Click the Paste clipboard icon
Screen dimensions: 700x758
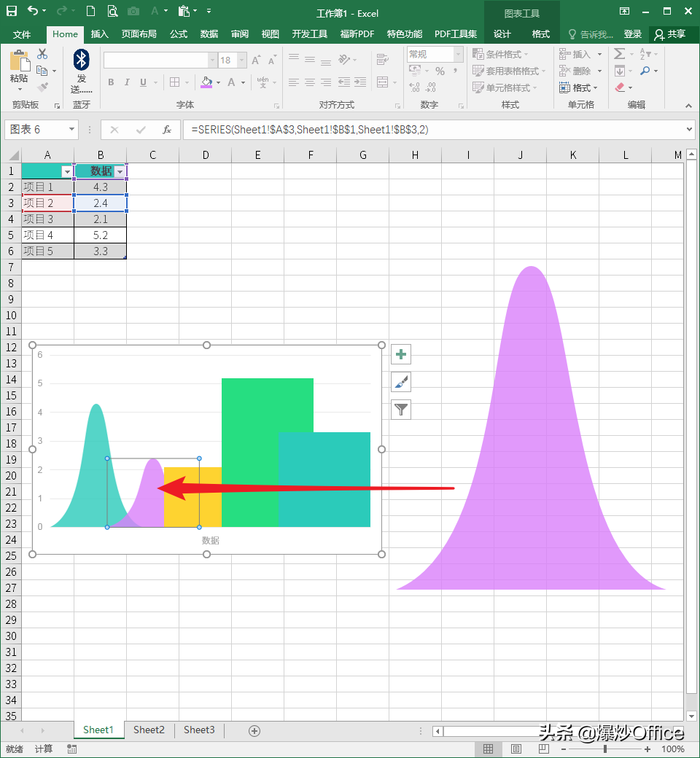(x=20, y=61)
